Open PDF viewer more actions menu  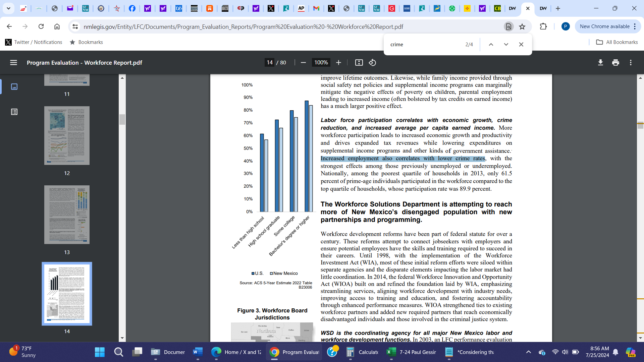coord(631,63)
